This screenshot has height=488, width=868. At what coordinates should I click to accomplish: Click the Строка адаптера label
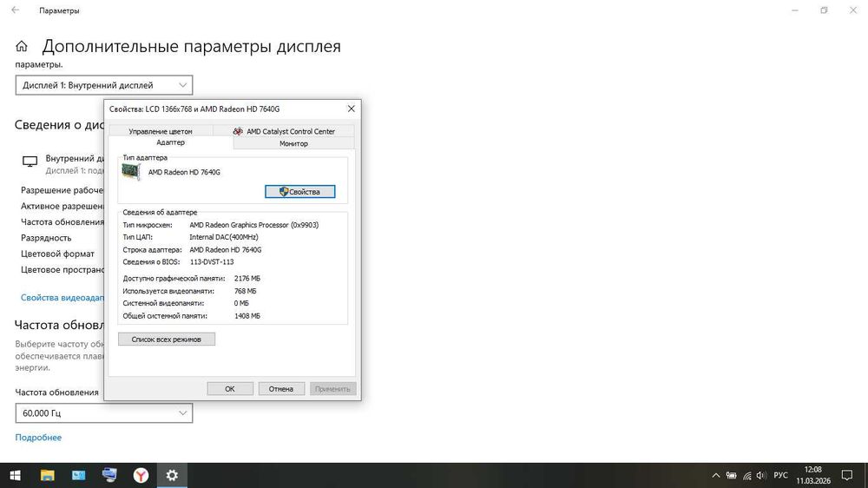pos(152,250)
